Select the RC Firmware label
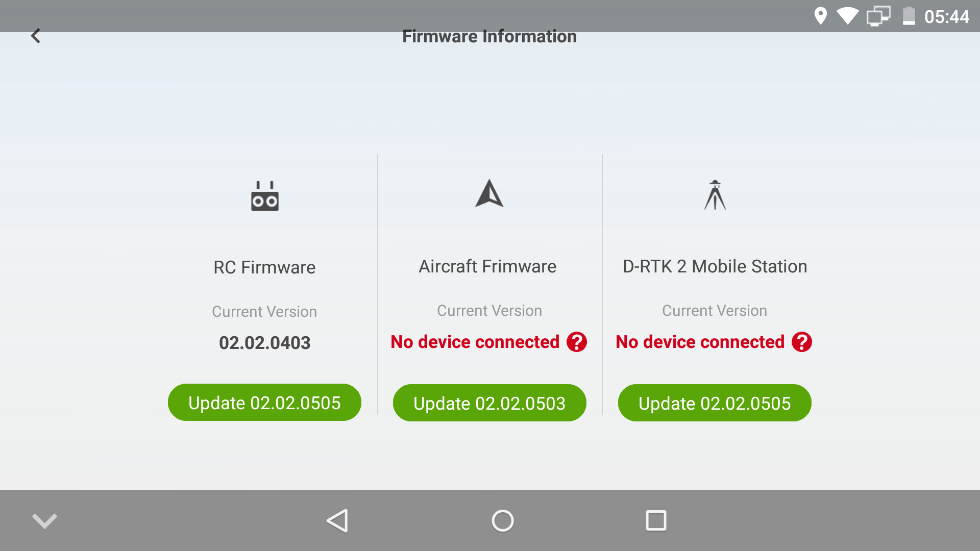This screenshot has width=980, height=551. [x=264, y=267]
